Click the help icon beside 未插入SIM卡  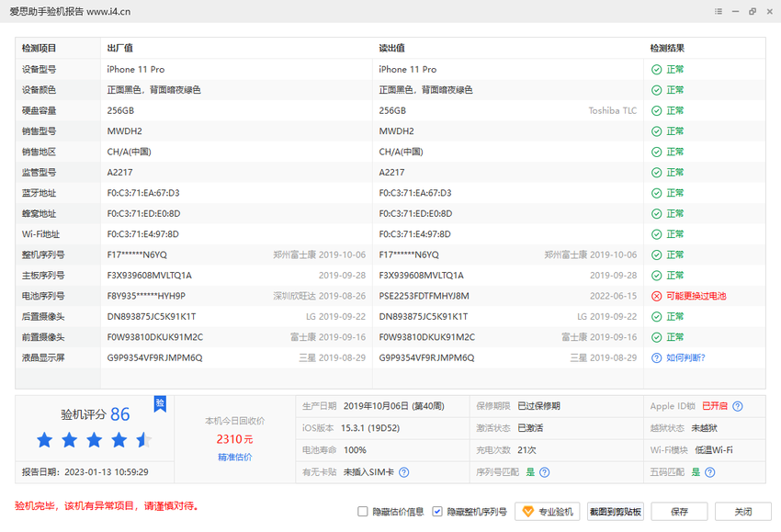point(404,472)
